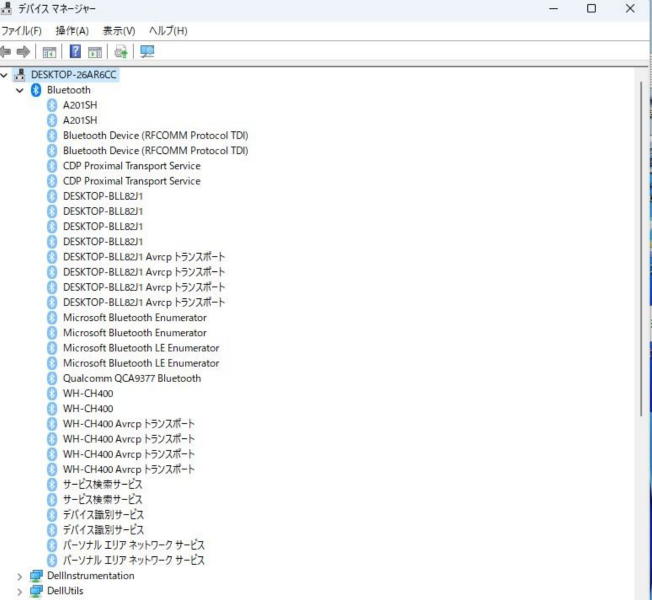Select the first plain WH-CH400 entry
652x600 pixels.
88,393
